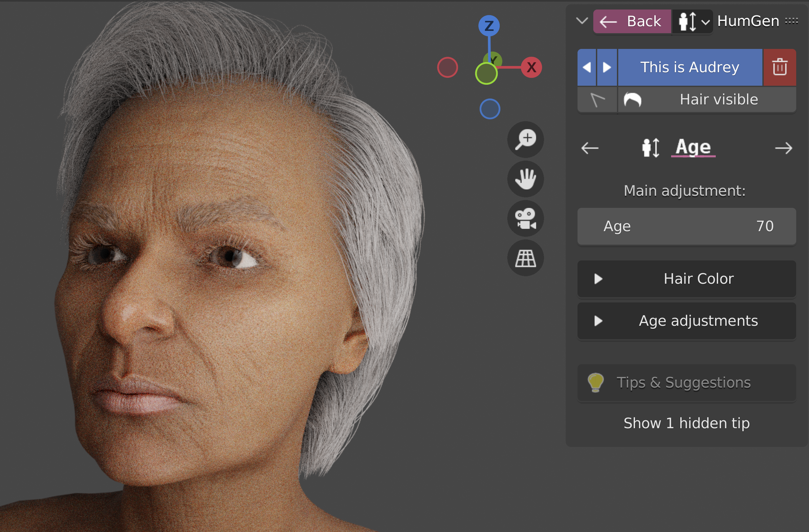Viewport: 809px width, 532px height.
Task: Click the negative Z axis circle
Action: 490,109
